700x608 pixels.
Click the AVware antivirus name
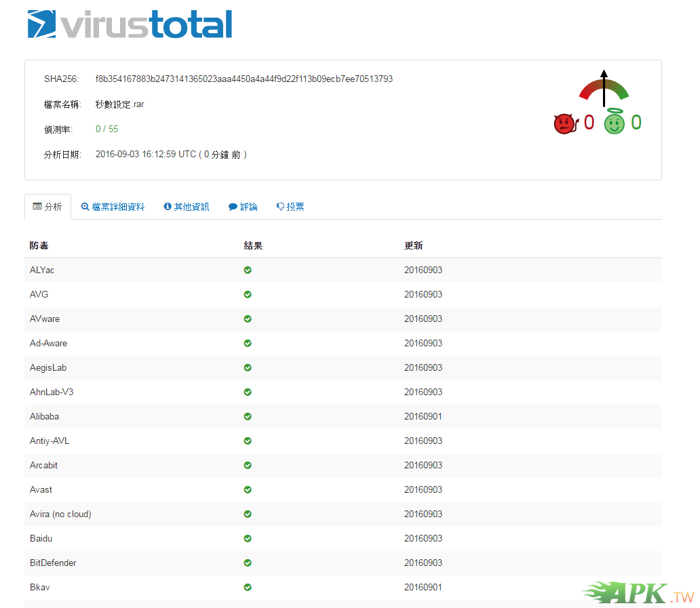[45, 319]
